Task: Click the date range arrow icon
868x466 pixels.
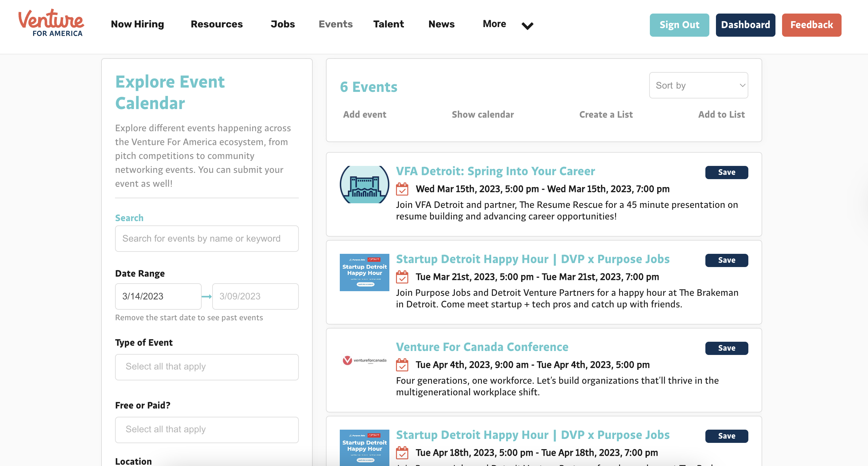Action: click(x=207, y=296)
